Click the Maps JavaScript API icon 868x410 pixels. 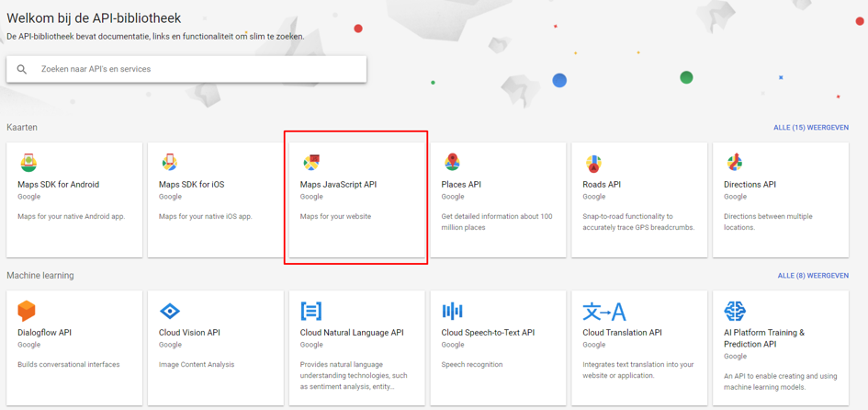pos(311,163)
